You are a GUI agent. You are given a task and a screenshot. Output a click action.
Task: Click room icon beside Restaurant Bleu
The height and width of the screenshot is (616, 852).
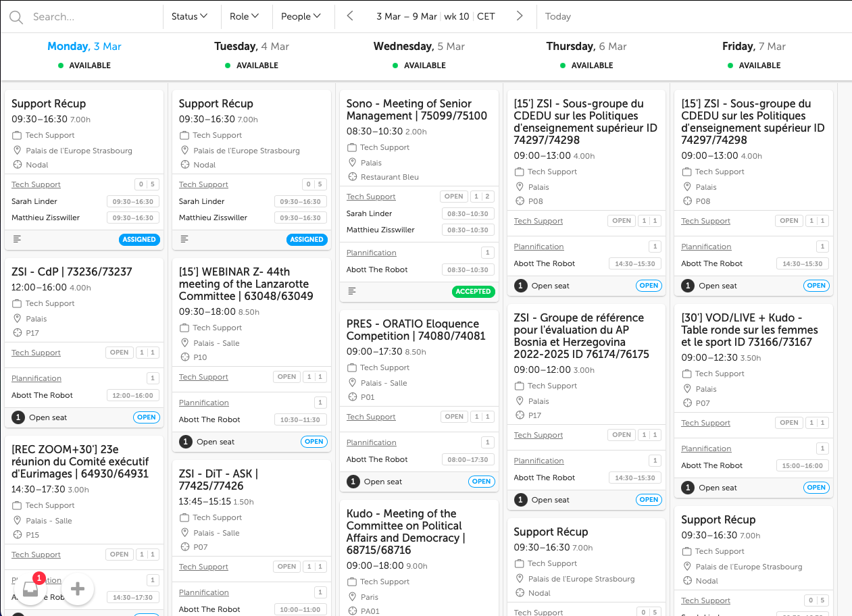[352, 177]
